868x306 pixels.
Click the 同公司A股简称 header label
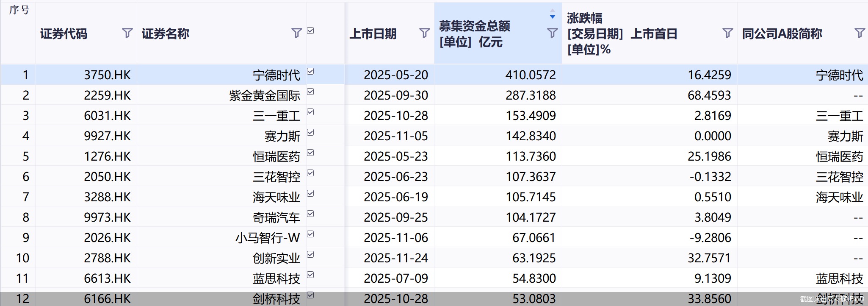click(782, 33)
